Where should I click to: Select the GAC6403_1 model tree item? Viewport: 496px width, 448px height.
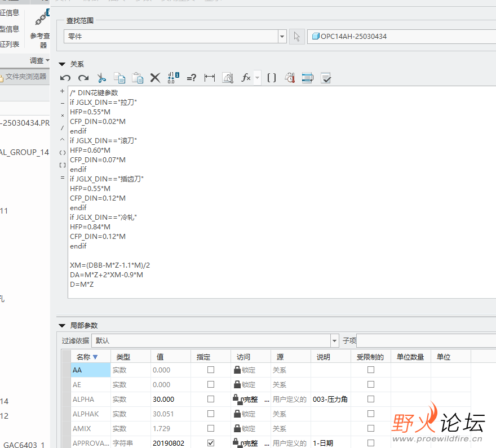[x=24, y=445]
